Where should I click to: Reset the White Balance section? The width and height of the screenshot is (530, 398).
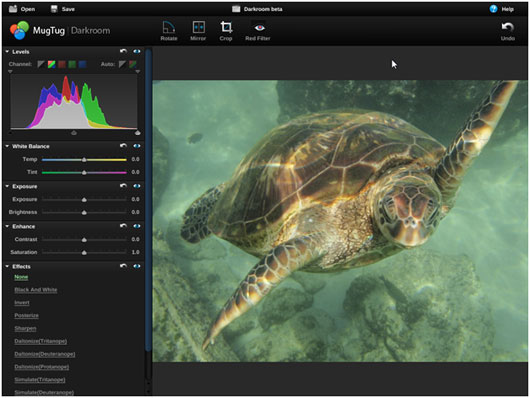point(123,146)
